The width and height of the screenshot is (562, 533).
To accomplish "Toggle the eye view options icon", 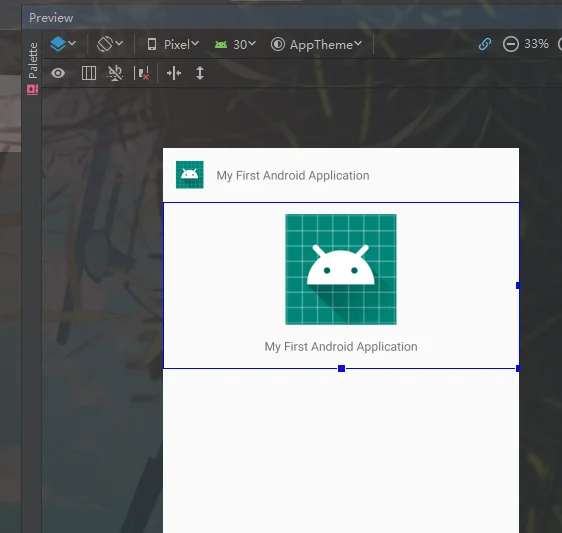I will click(58, 73).
